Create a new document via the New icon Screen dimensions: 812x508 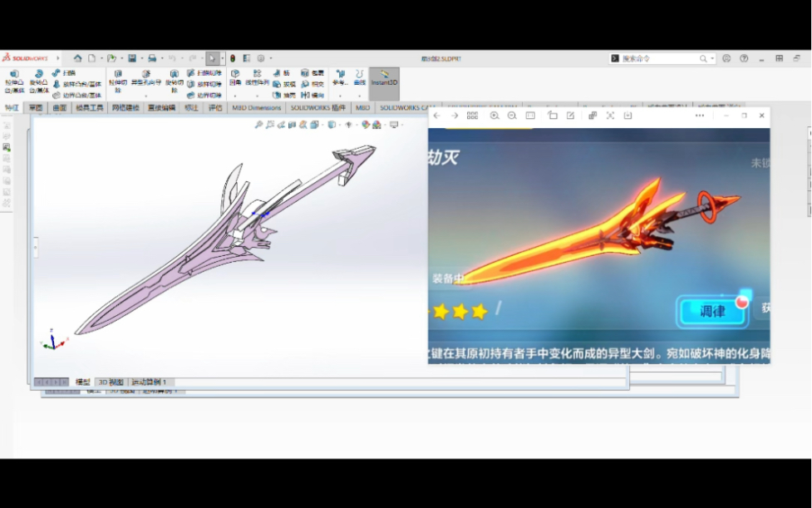[91, 58]
